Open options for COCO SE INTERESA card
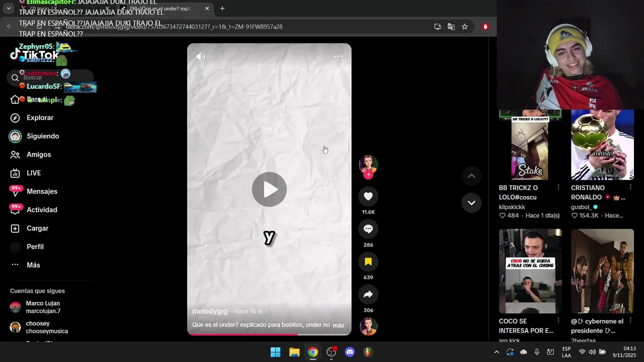Screen dimensions: 644x362 click(558, 320)
